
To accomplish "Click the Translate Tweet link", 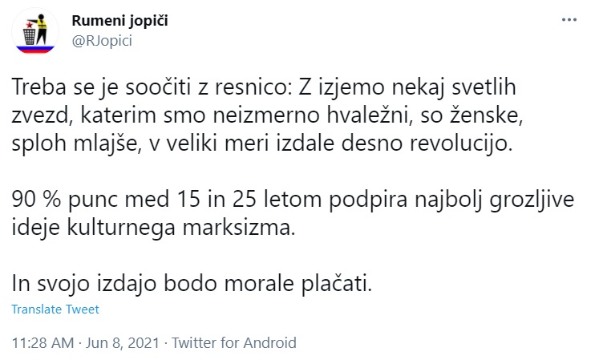I will tap(56, 309).
